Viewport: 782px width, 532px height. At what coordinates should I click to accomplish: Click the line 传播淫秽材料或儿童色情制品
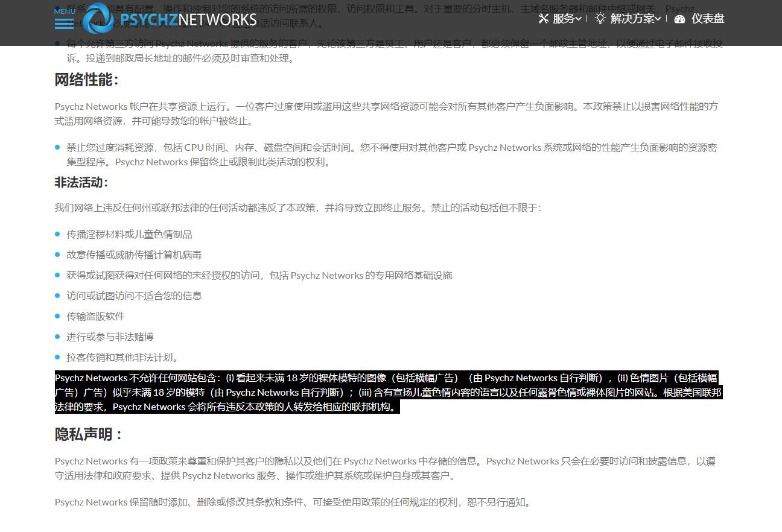(x=129, y=234)
